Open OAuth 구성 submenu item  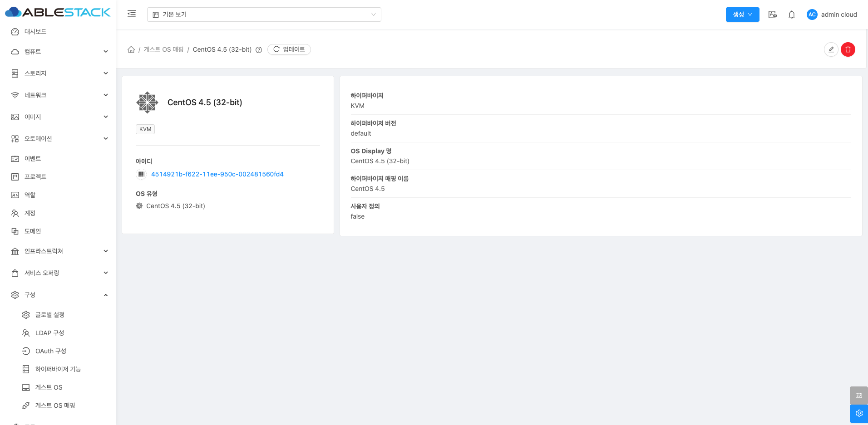click(58, 351)
